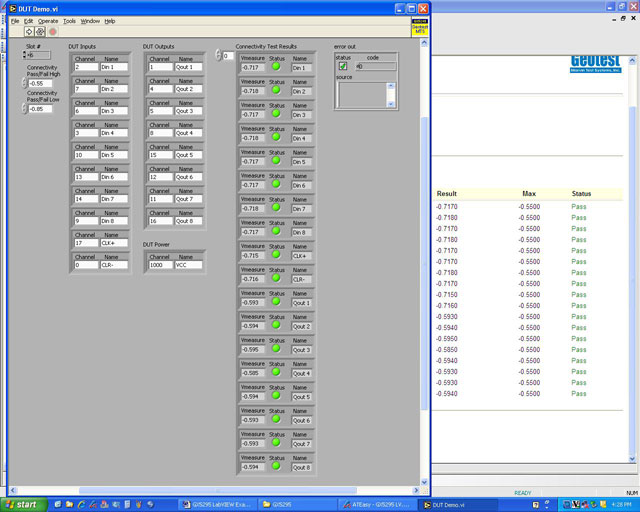Click the error out code field

tap(376, 66)
